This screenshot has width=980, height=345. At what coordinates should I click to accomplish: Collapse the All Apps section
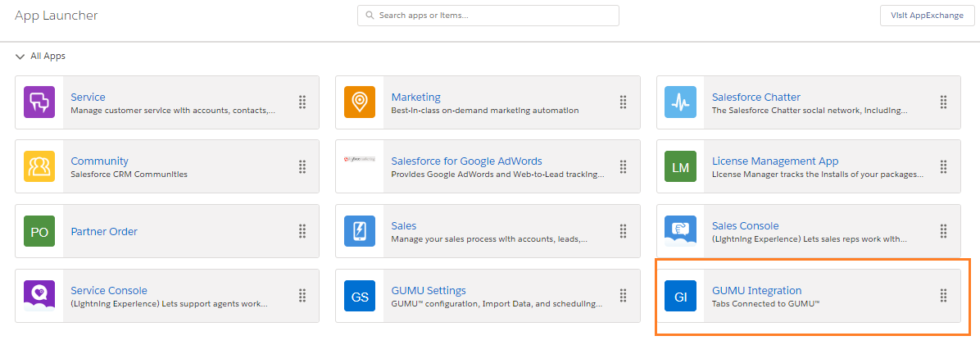pyautogui.click(x=20, y=57)
